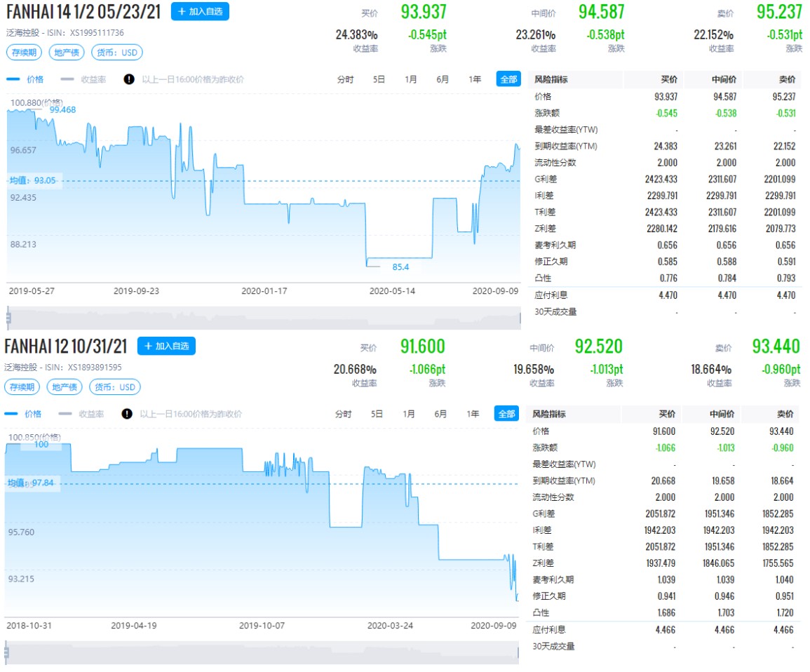Click the 99.468 high point label
Viewport: 810px width, 672px height.
[62, 109]
